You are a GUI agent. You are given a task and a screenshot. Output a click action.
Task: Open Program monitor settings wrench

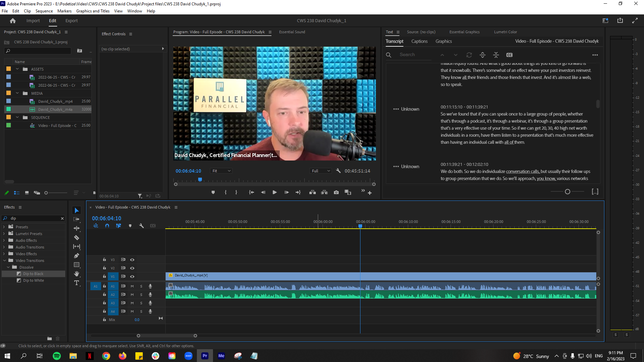tap(338, 171)
